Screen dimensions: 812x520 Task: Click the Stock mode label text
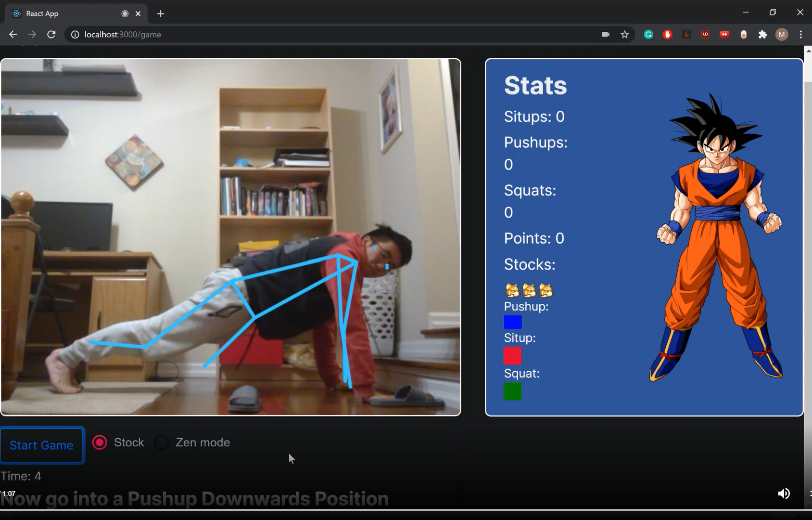point(129,442)
